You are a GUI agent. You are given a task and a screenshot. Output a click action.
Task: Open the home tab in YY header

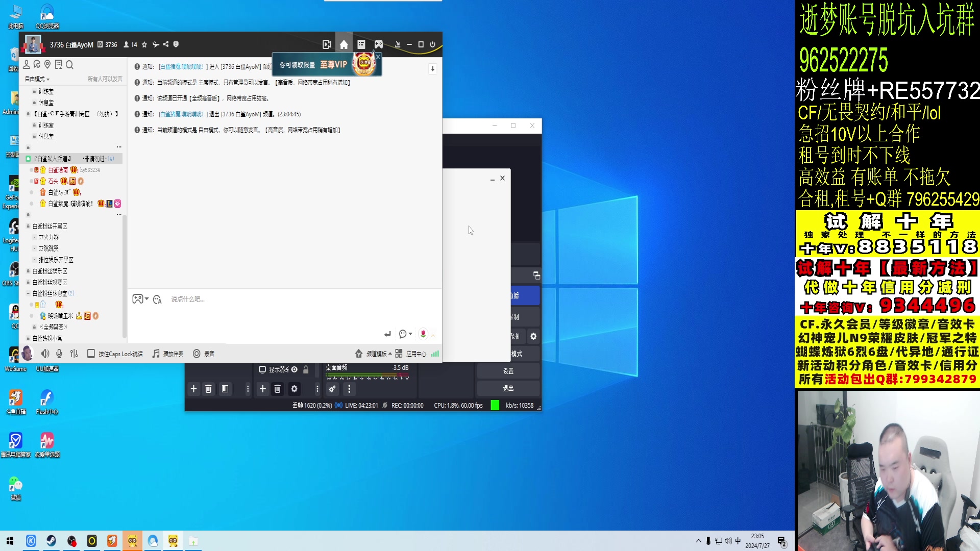[344, 44]
